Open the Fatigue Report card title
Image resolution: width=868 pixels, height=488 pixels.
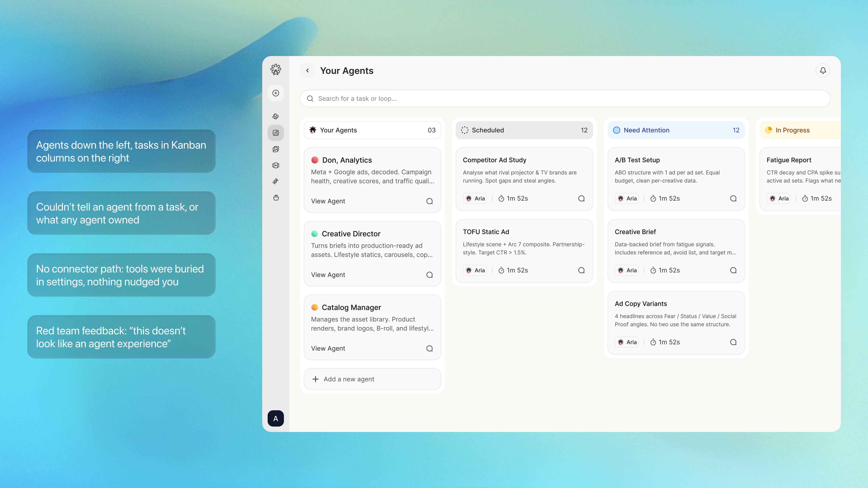(789, 160)
